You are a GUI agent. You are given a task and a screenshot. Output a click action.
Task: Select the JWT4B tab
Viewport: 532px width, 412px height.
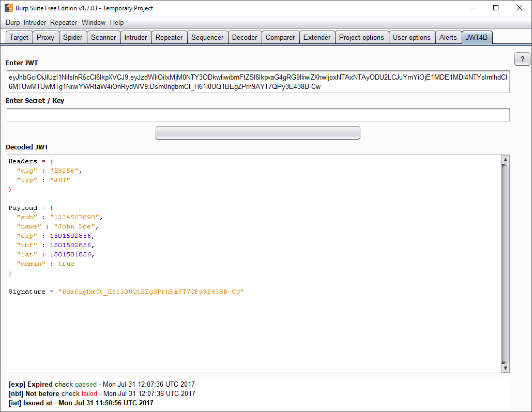[477, 37]
